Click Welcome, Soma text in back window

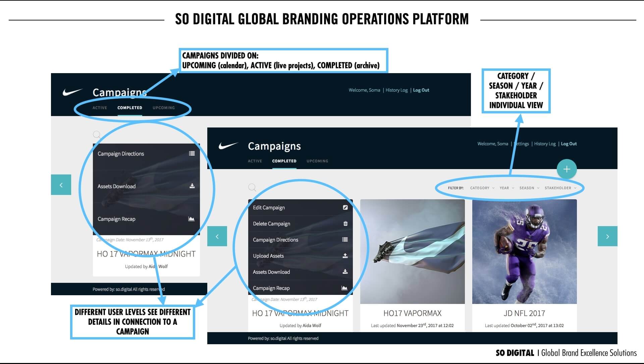tap(364, 90)
